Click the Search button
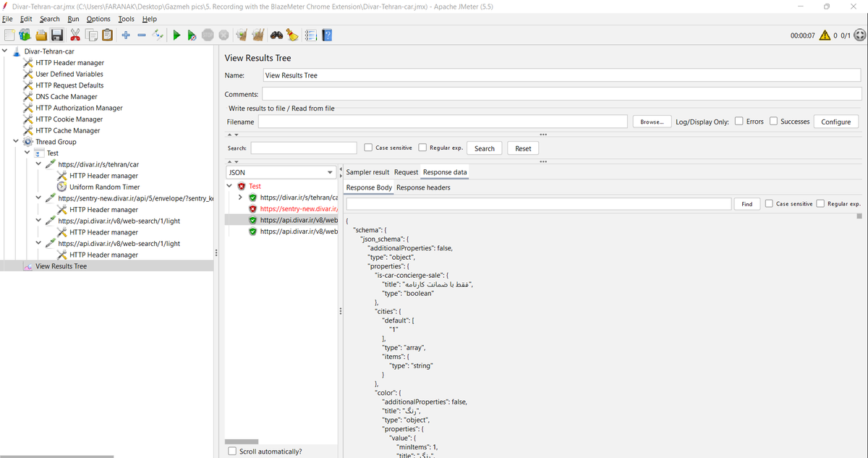The width and height of the screenshot is (868, 458). pos(485,148)
